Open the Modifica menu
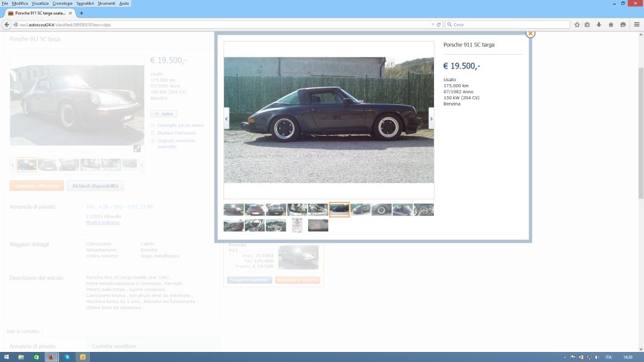This screenshot has width=644, height=362. click(19, 3)
